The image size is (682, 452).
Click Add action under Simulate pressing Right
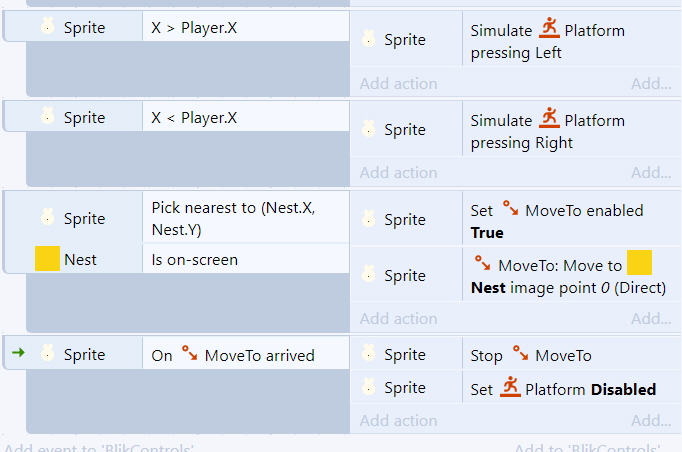(x=398, y=173)
